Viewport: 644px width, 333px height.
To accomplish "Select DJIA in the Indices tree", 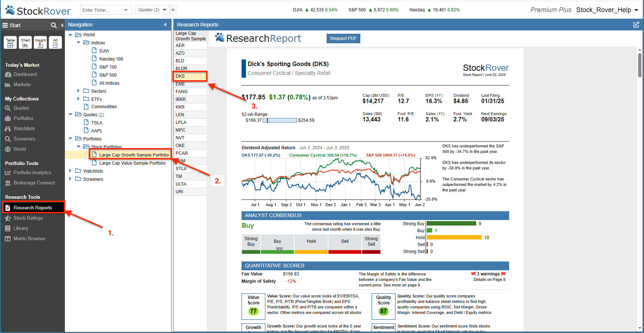I will pyautogui.click(x=104, y=51).
